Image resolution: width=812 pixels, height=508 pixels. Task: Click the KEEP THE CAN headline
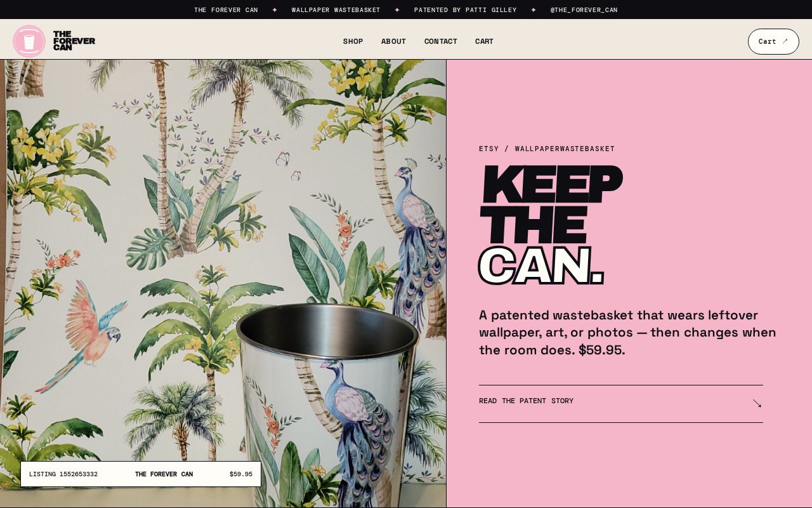point(551,225)
